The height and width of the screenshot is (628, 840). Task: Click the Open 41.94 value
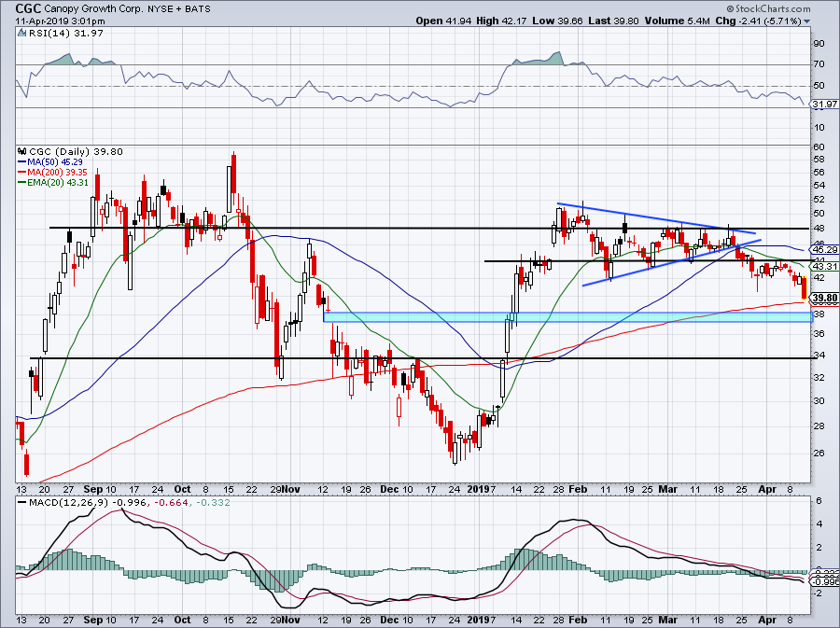tap(443, 21)
